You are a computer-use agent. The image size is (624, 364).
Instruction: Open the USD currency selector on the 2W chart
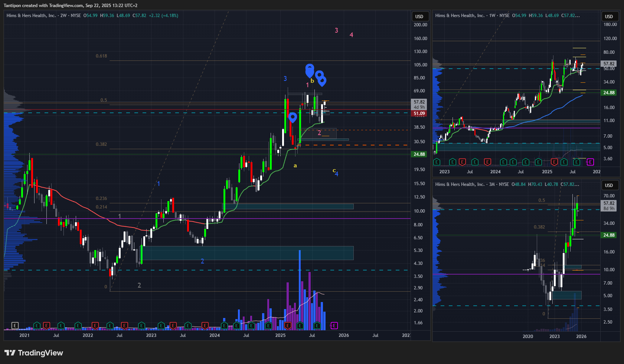click(420, 16)
